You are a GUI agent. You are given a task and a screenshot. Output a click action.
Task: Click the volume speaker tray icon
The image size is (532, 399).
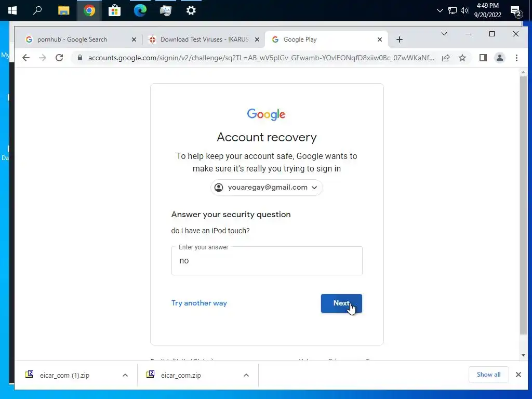tap(464, 10)
